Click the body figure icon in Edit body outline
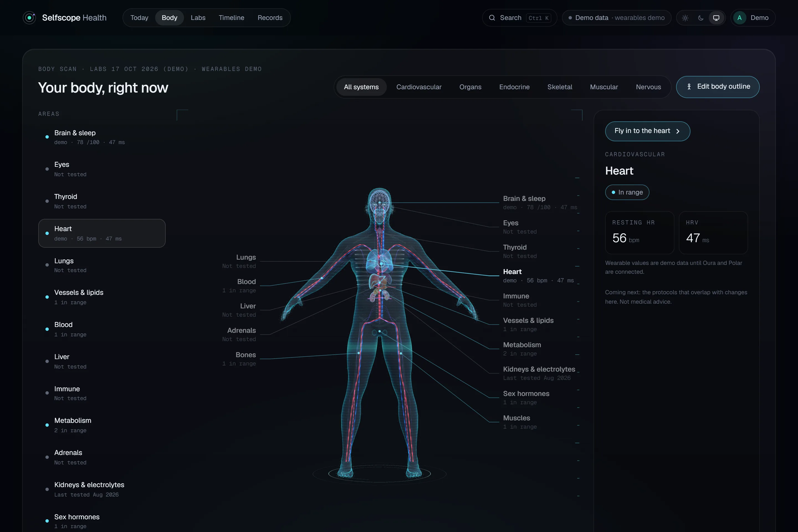798x532 pixels. (x=689, y=87)
